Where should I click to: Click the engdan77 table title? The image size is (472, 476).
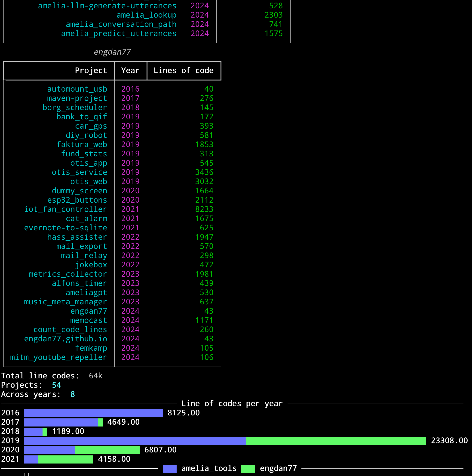(112, 52)
